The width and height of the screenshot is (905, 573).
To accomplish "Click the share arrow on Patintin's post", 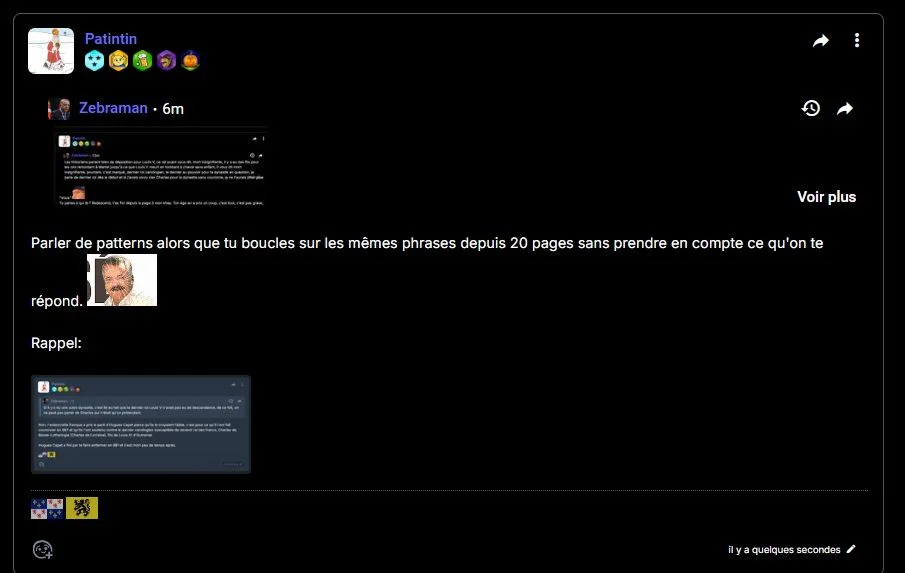I will 821,40.
